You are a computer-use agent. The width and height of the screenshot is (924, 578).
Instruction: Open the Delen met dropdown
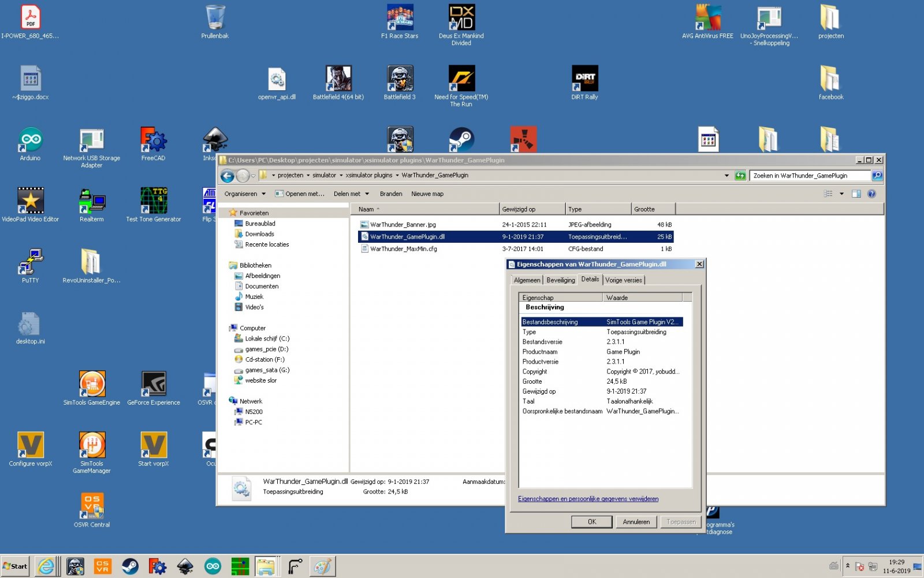351,194
